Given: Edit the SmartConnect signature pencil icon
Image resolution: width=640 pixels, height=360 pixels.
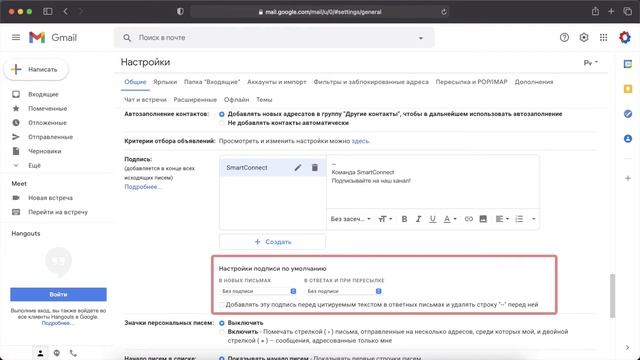Looking at the screenshot, I should click(x=298, y=168).
